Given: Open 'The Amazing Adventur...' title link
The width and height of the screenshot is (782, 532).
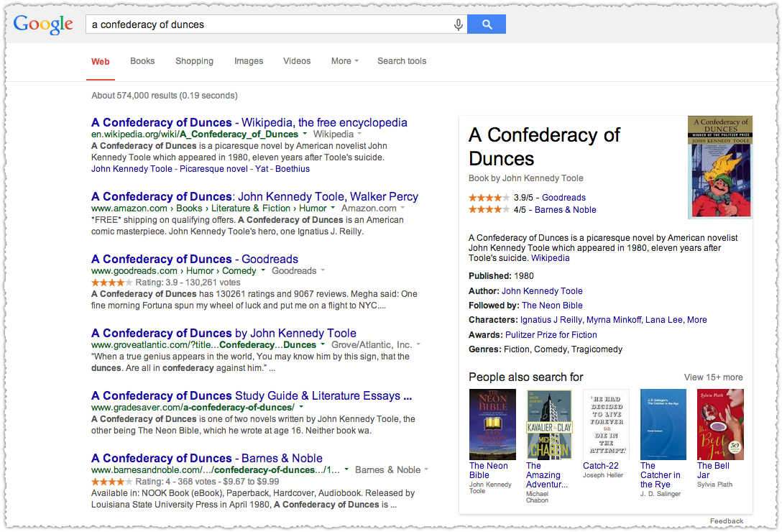Looking at the screenshot, I should pyautogui.click(x=546, y=474).
